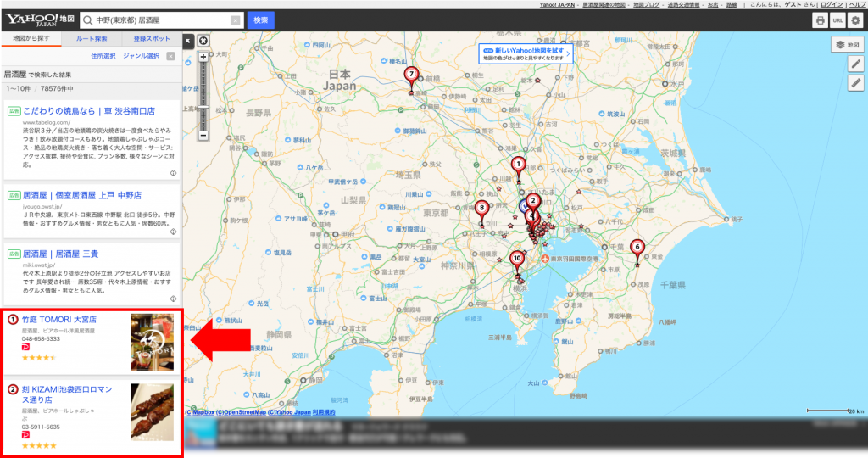
Task: Click the result count 78576件中
Action: pyautogui.click(x=57, y=88)
